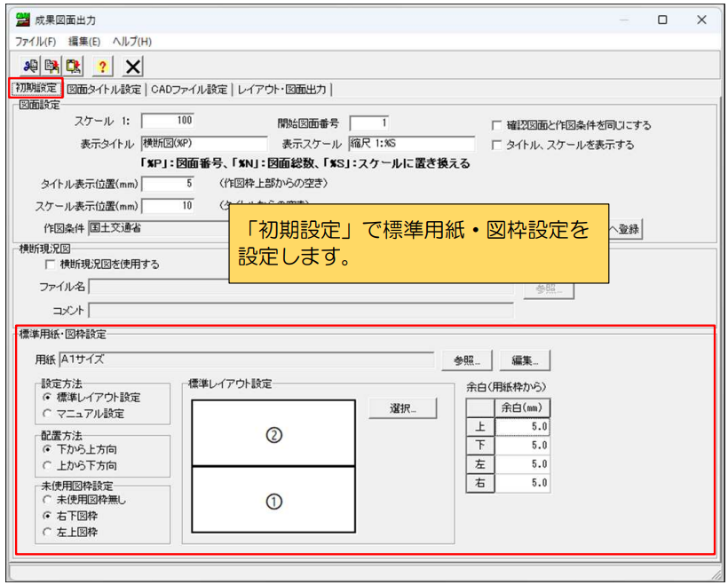Screen dimensions: 728x585
Task: Click the scissors cut toolbar icon
Action: pos(30,67)
